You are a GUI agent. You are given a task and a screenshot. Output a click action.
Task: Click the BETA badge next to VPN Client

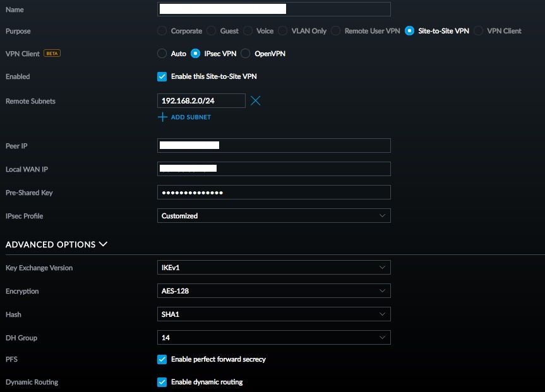click(x=52, y=54)
